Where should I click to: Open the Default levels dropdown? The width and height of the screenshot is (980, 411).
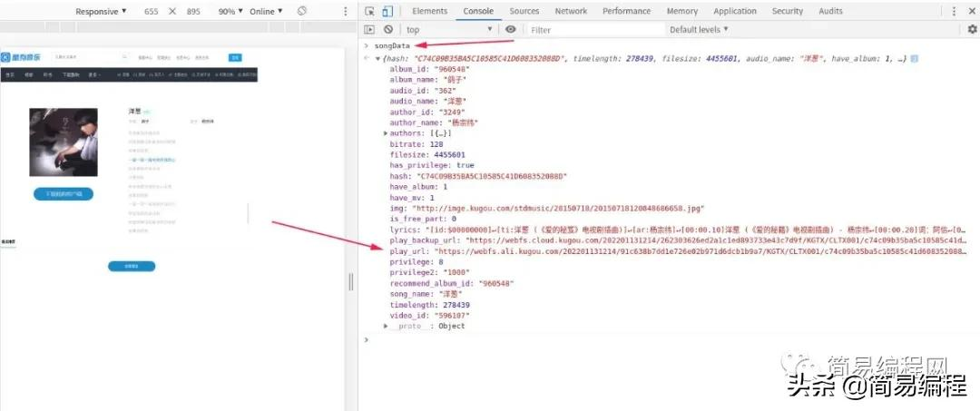(700, 29)
